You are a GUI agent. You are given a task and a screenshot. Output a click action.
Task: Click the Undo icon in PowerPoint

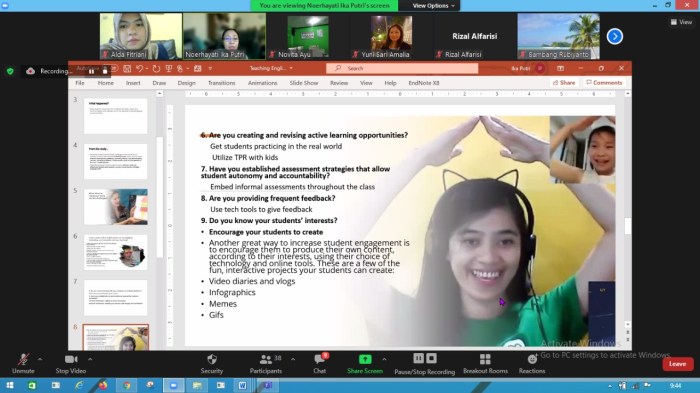[140, 68]
